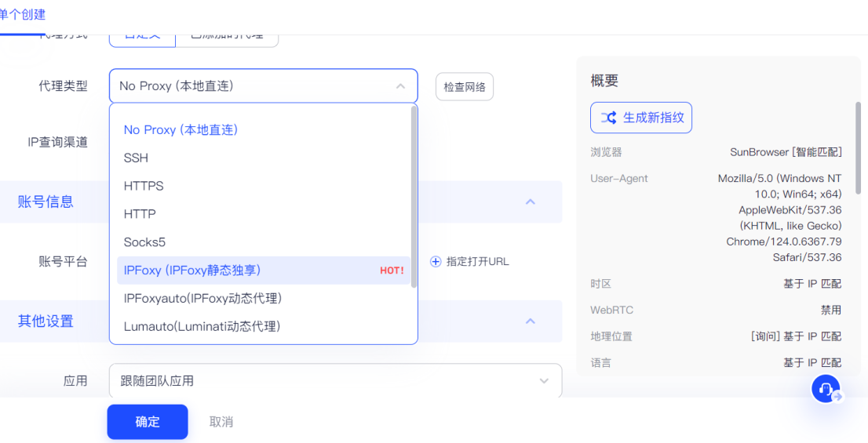
Task: Click the HOT! badge on IPFoxy
Action: tap(392, 271)
